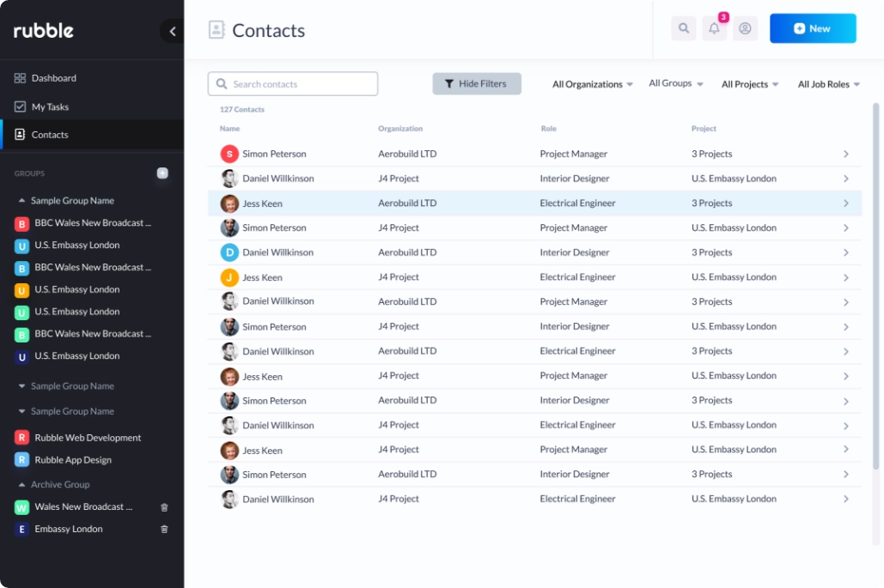Delete Wales New Broadcast group via trash icon
Viewport: 884px width, 588px height.
164,506
